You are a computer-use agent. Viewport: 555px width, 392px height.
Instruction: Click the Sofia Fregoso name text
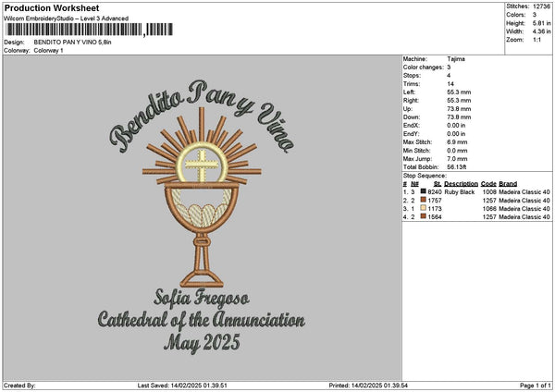(x=202, y=299)
